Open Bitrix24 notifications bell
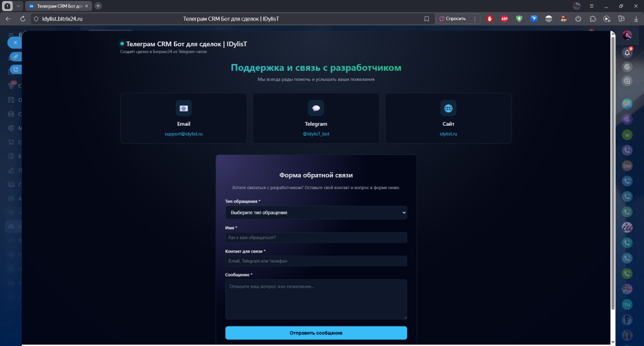Screen dimensions: 644x346 [x=627, y=52]
